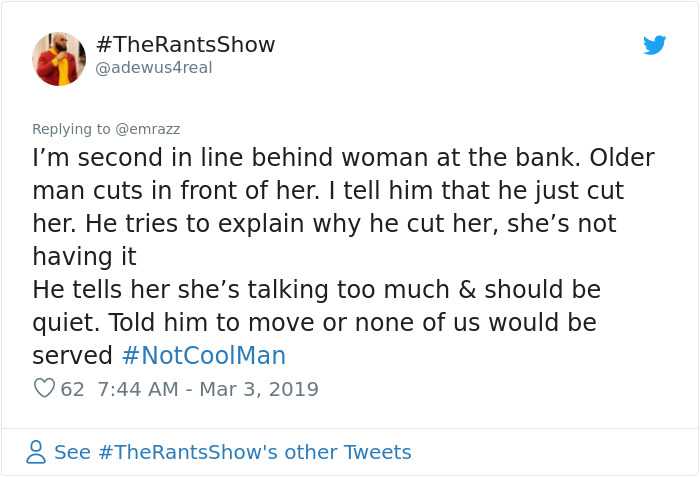This screenshot has width=700, height=477.
Task: Like the tweet with the heart icon
Action: [44, 389]
